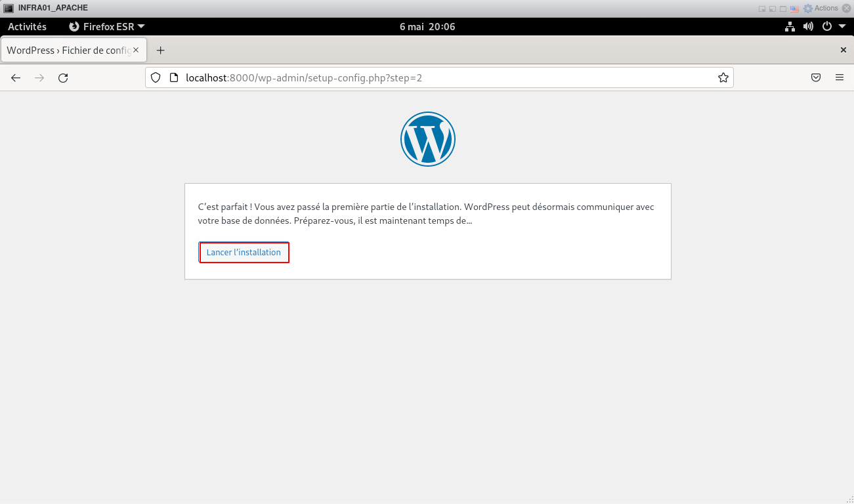Bookmark this page with the star

[723, 77]
